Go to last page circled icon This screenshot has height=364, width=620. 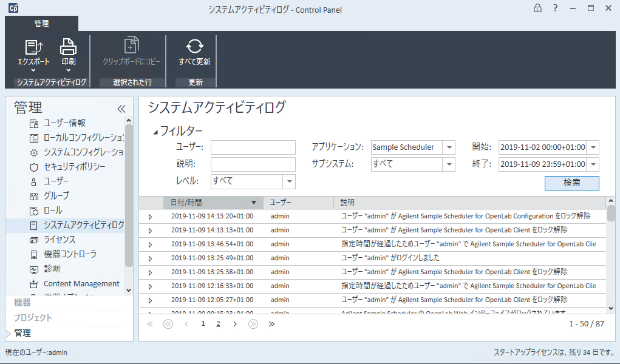coord(253,324)
